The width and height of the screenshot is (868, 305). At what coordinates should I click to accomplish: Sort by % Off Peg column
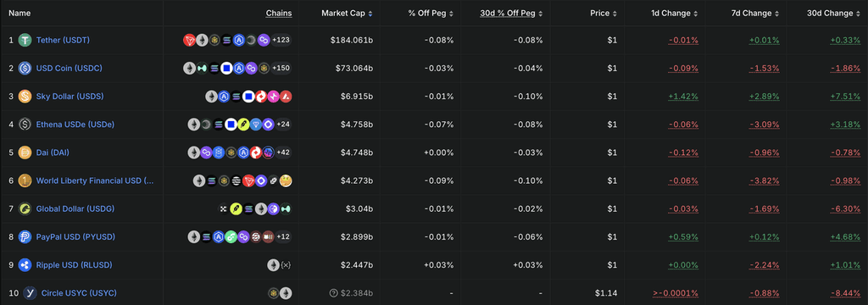429,14
